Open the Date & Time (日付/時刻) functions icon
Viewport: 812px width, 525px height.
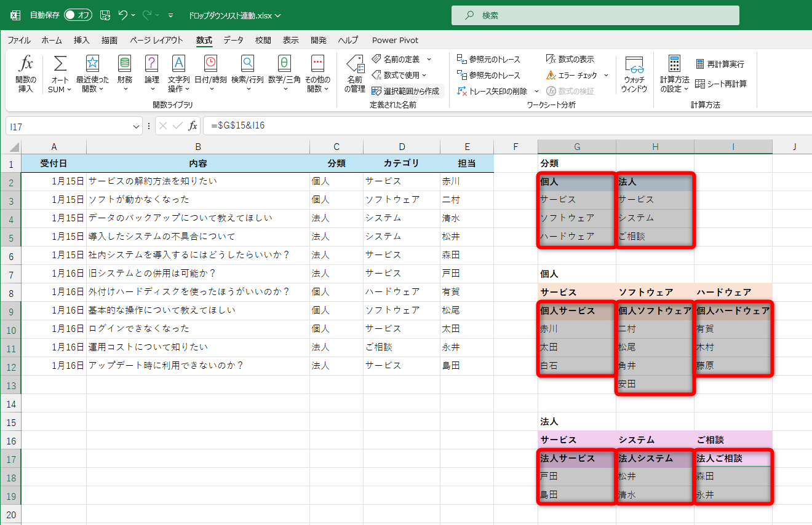click(x=210, y=73)
